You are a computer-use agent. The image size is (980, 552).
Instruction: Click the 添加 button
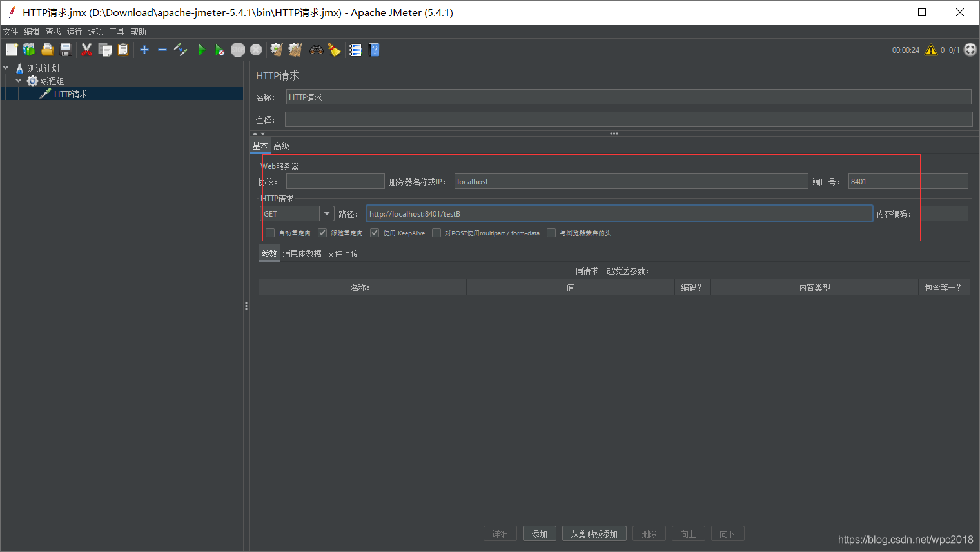pyautogui.click(x=540, y=534)
